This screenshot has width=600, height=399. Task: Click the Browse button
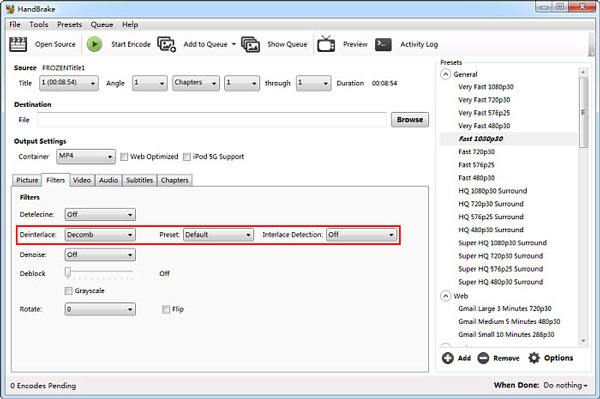click(410, 120)
